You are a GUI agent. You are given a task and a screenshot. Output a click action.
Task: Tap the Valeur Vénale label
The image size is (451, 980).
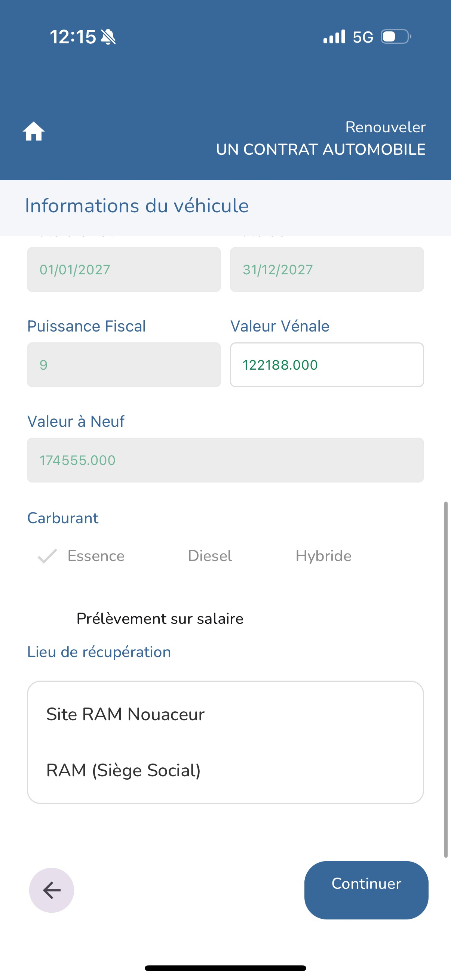[280, 326]
